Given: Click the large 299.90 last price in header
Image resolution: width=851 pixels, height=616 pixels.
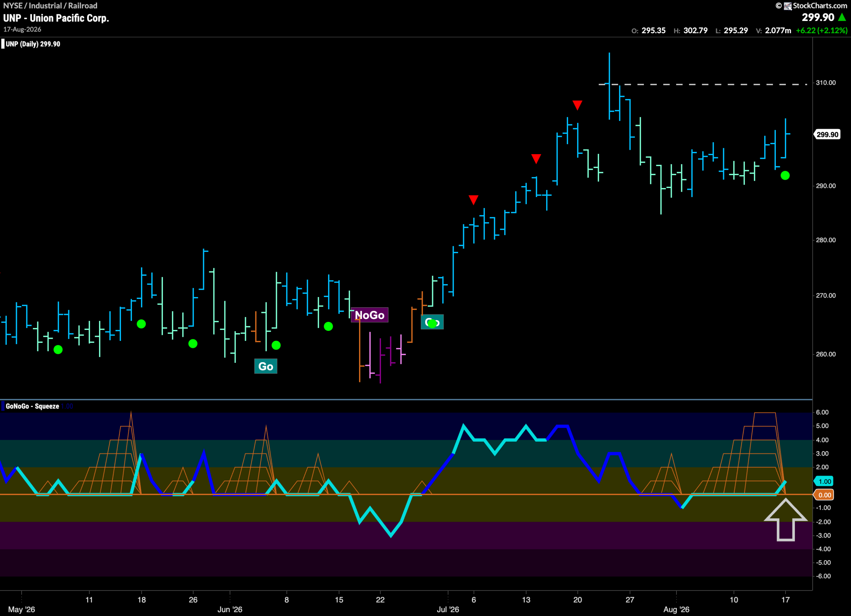Looking at the screenshot, I should (818, 17).
